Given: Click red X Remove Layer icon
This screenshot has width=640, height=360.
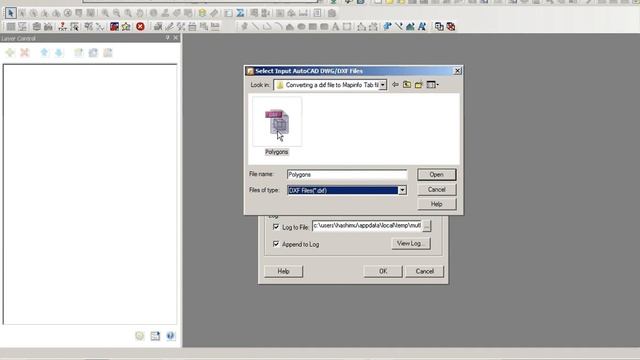Looking at the screenshot, I should tap(24, 53).
